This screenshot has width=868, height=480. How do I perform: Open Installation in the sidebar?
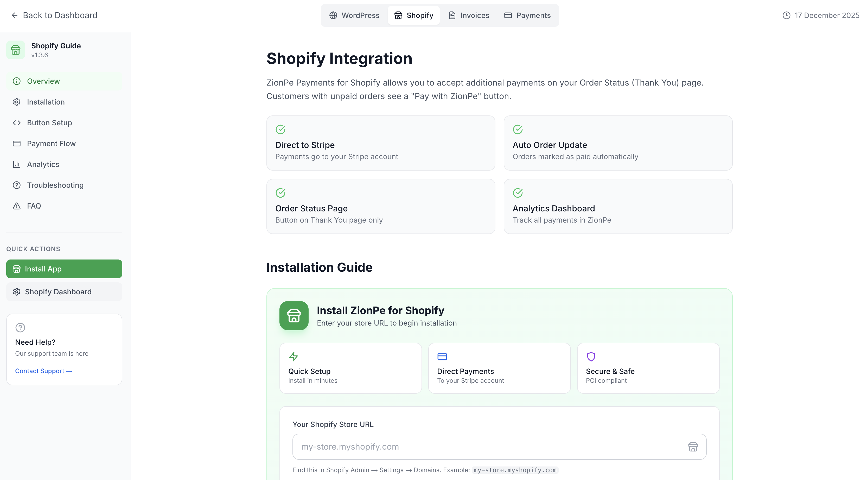pyautogui.click(x=46, y=102)
